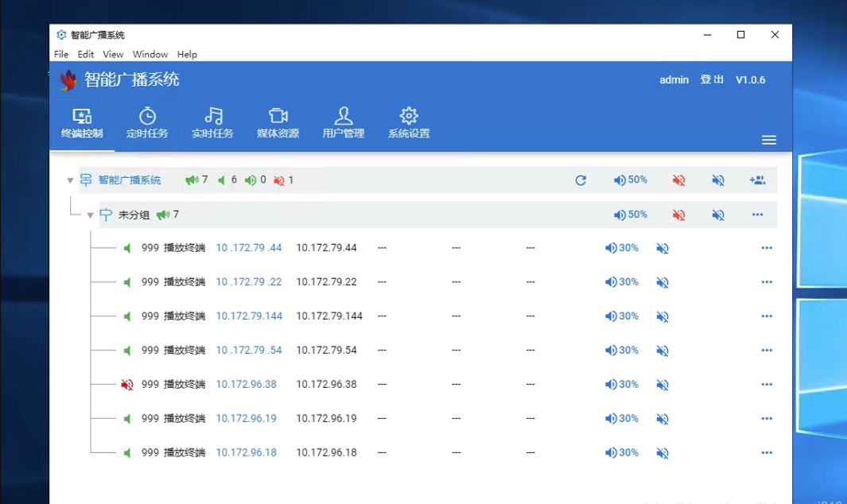Click the 登出 logout link
This screenshot has height=504, width=847.
click(712, 79)
